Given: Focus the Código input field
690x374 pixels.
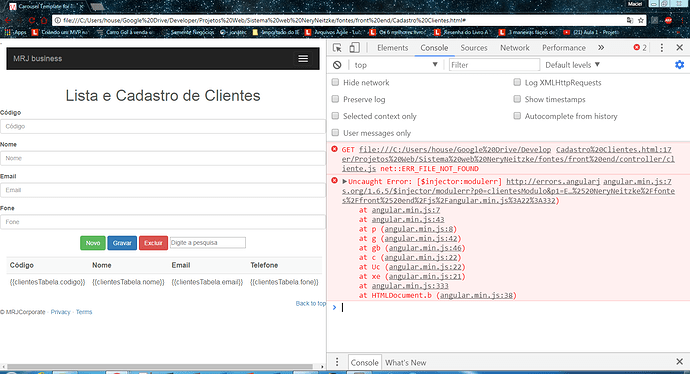Looking at the screenshot, I should 163,126.
